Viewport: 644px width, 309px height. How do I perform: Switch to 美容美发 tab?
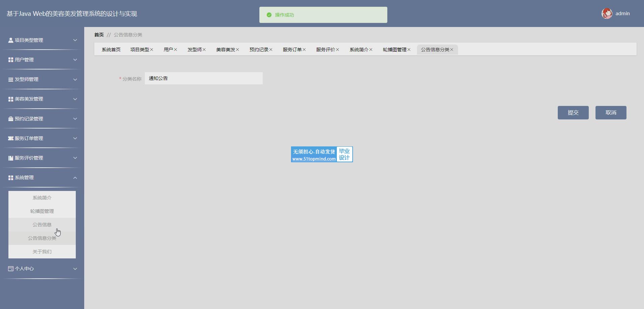coord(225,50)
